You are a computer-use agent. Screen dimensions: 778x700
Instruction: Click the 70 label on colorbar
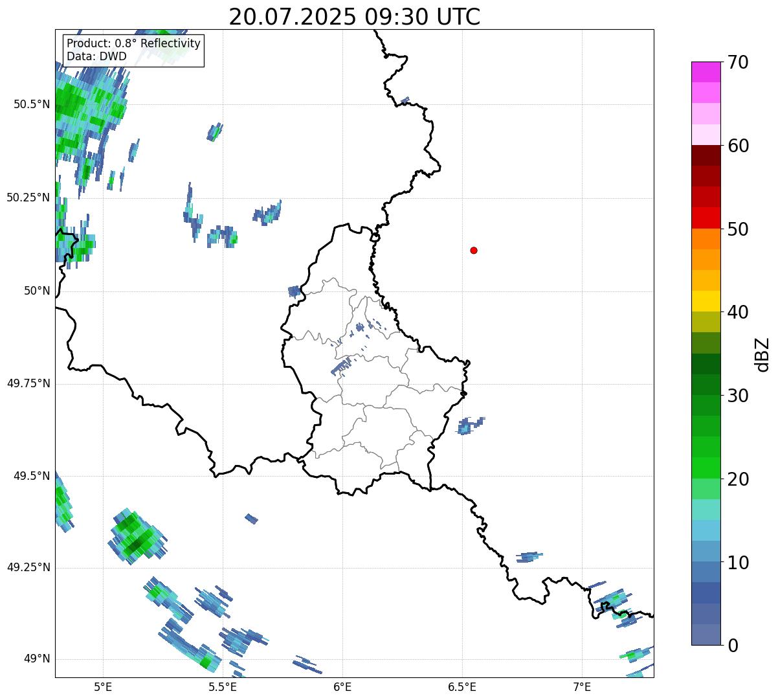click(x=738, y=63)
